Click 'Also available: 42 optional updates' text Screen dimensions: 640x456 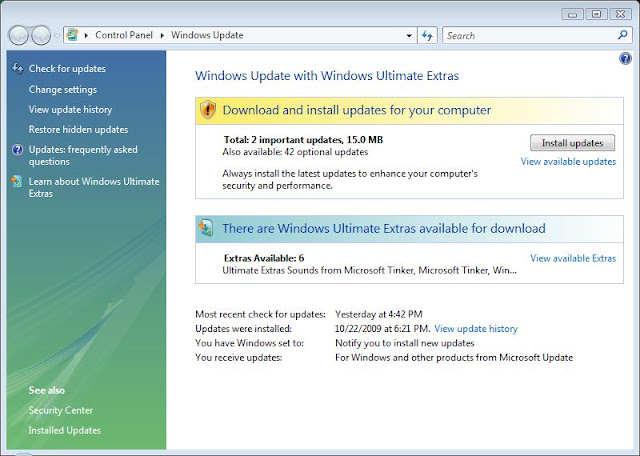click(x=295, y=152)
